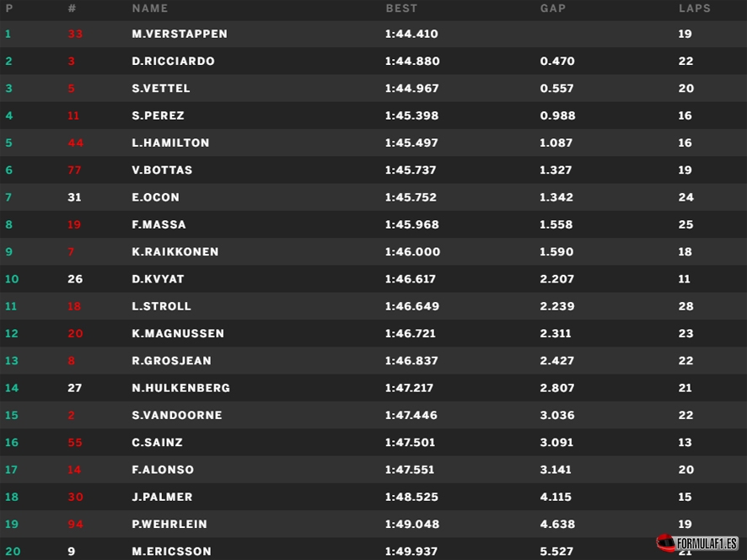Screen dimensions: 747x560
Task: Select M.ERICSSON in last position
Action: pyautogui.click(x=171, y=551)
